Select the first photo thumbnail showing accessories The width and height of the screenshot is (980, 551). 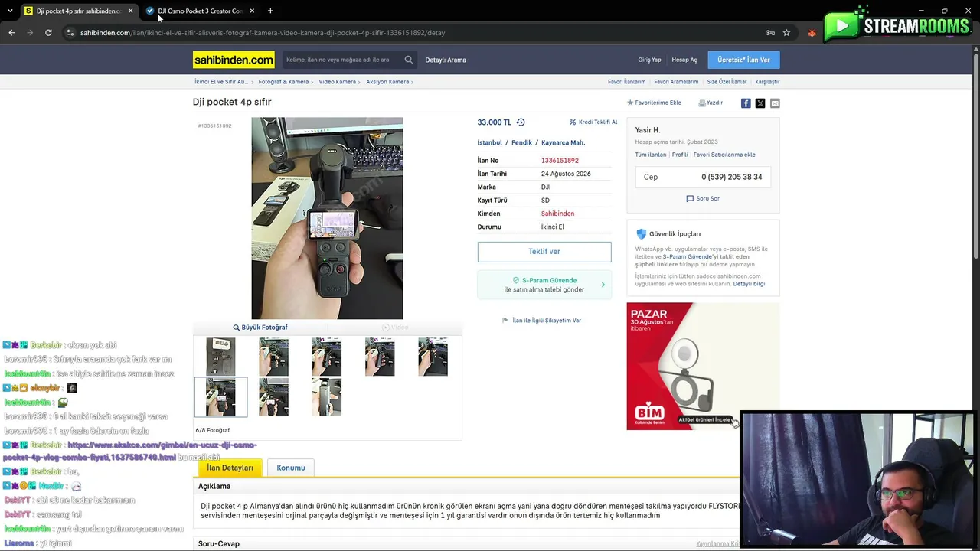pos(220,357)
